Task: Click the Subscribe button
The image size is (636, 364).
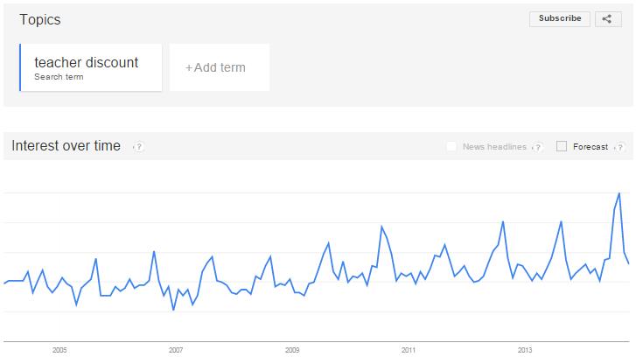Action: (559, 18)
